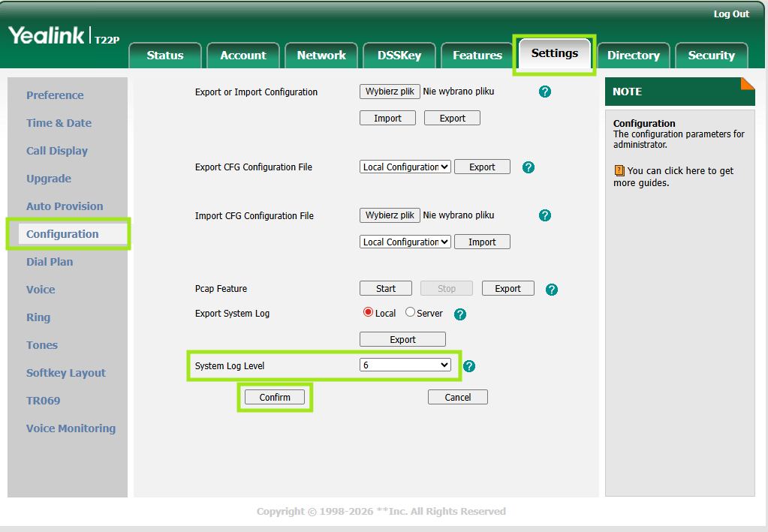Click the Confirm button
This screenshot has width=768, height=532.
pos(275,397)
